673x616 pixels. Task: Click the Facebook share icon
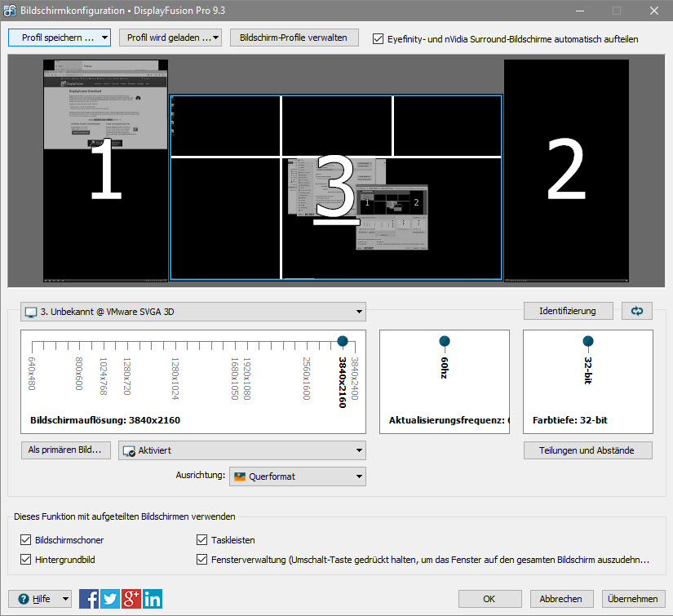pyautogui.click(x=89, y=599)
